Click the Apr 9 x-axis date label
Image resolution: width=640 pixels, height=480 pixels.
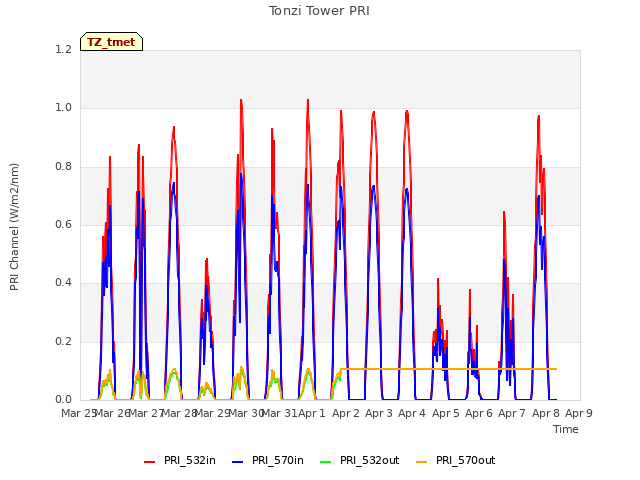(x=579, y=413)
